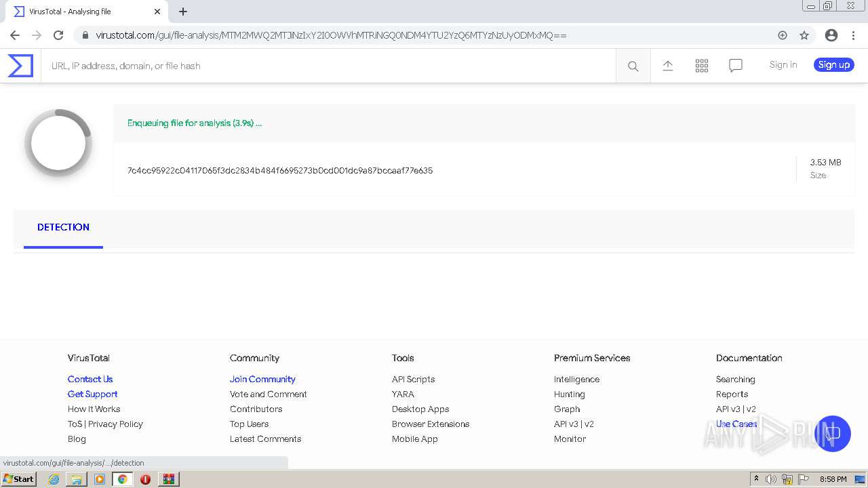The width and height of the screenshot is (868, 488).
Task: Open Windows Start menu
Action: click(18, 479)
